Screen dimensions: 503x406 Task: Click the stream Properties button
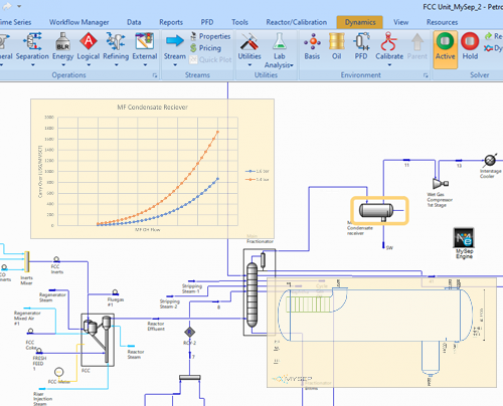(211, 36)
